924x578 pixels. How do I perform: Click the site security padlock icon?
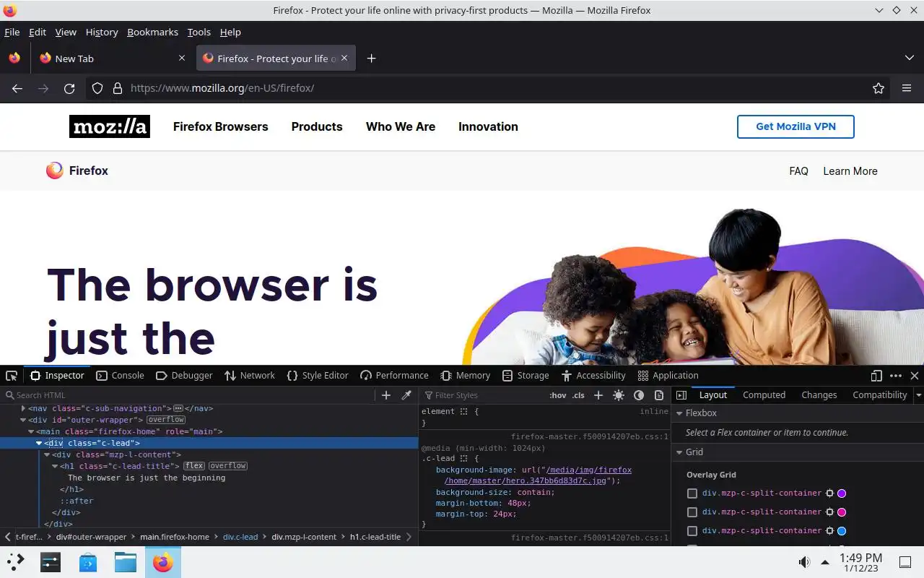coord(118,88)
